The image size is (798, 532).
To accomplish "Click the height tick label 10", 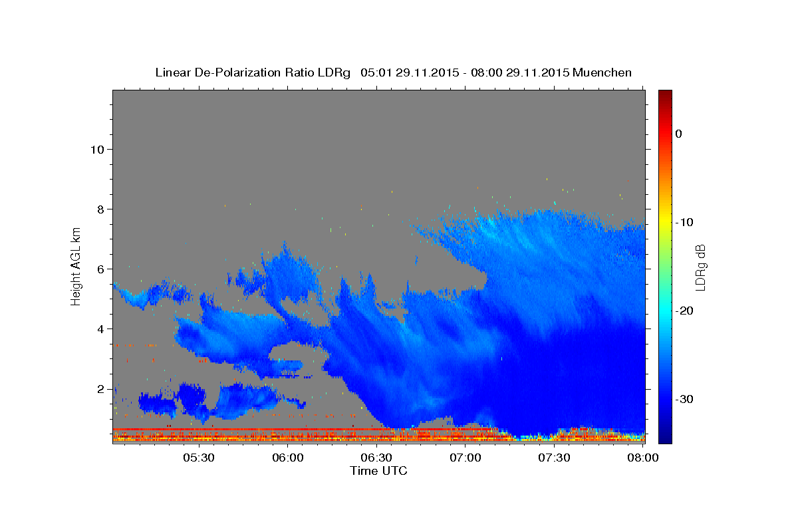I will pos(98,149).
